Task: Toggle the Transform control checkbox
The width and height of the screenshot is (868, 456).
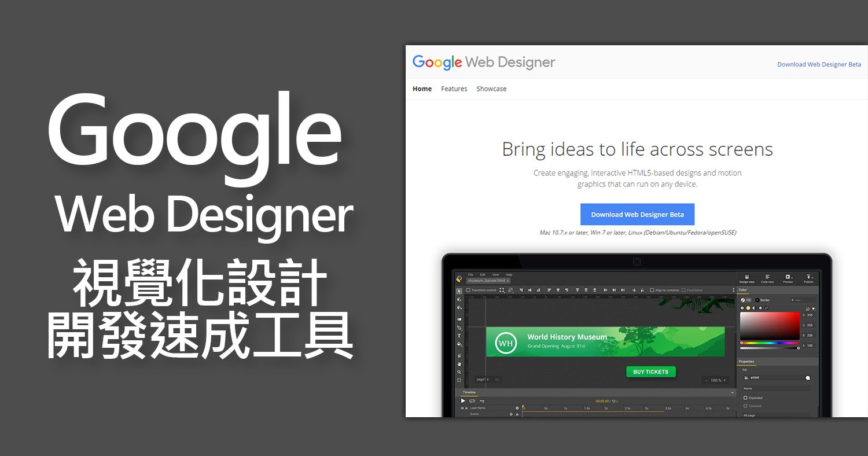Action: point(468,290)
